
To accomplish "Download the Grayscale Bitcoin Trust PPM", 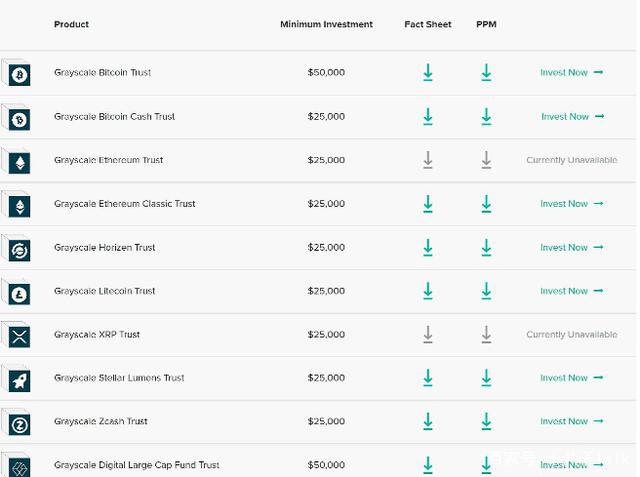I will [486, 73].
